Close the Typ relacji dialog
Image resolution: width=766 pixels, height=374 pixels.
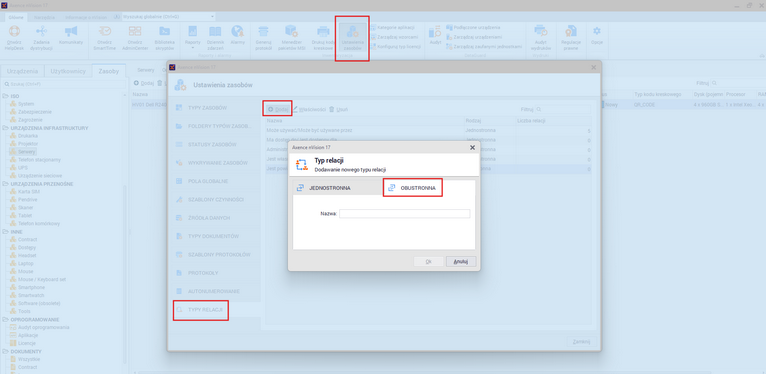tap(472, 147)
